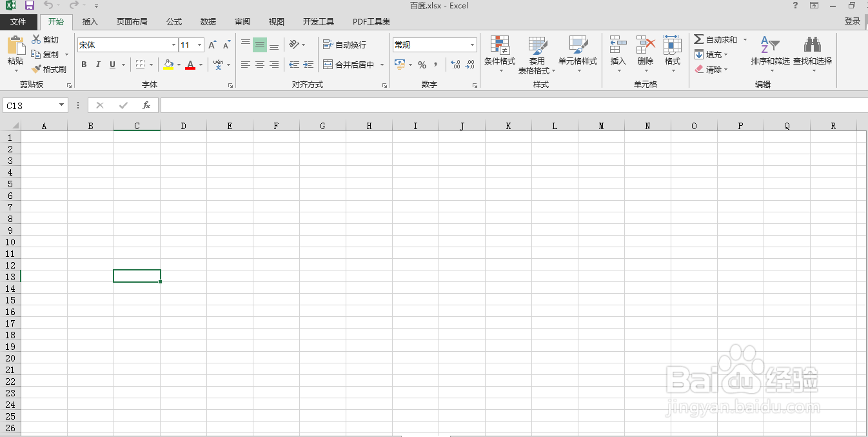Image resolution: width=868 pixels, height=437 pixels.
Task: Open the font name dropdown
Action: (x=172, y=45)
